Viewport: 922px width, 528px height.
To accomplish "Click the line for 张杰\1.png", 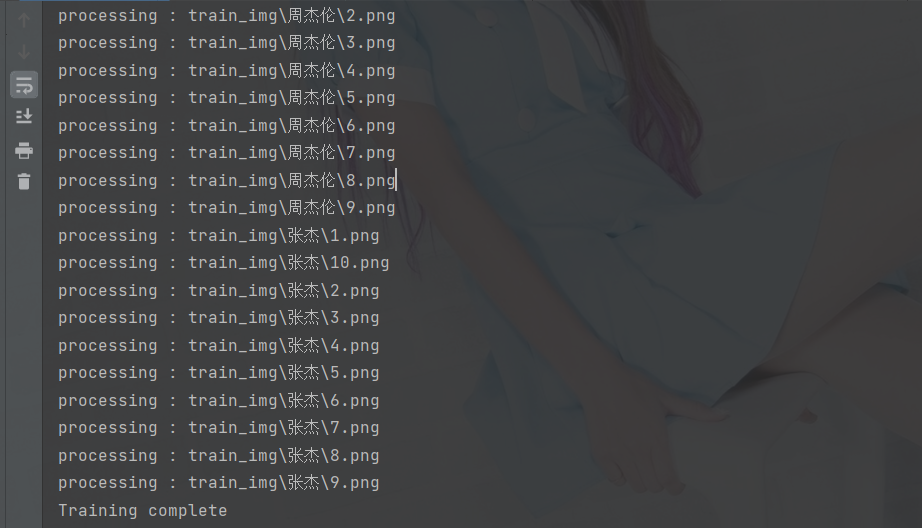I will click(219, 236).
